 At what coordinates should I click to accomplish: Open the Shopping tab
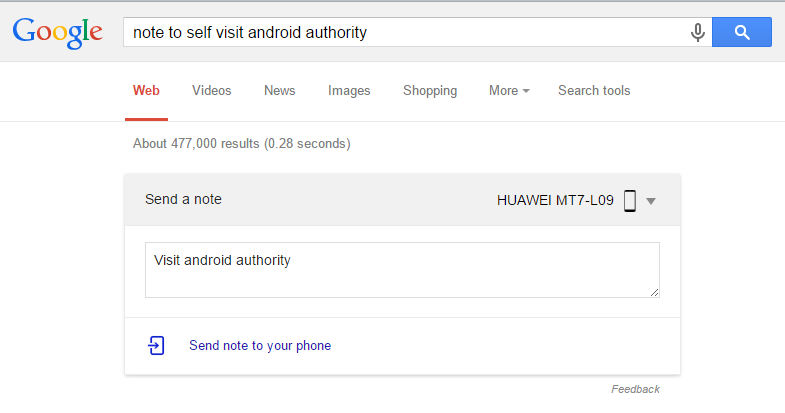click(x=430, y=91)
